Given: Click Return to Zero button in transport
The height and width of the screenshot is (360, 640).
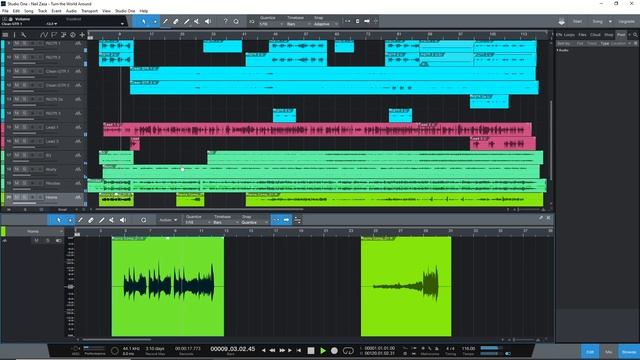Looking at the screenshot, I should click(x=299, y=351).
